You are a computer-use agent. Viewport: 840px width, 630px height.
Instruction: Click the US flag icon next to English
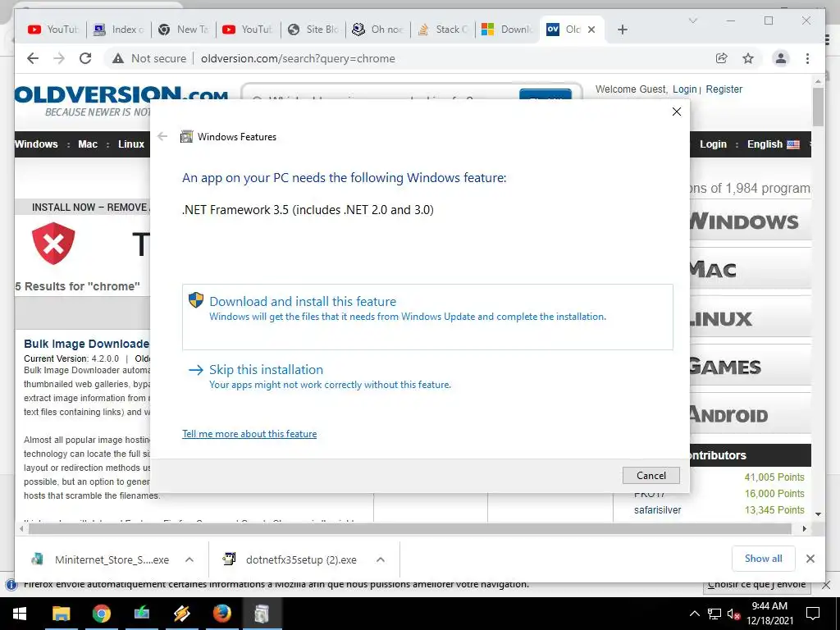coord(793,144)
